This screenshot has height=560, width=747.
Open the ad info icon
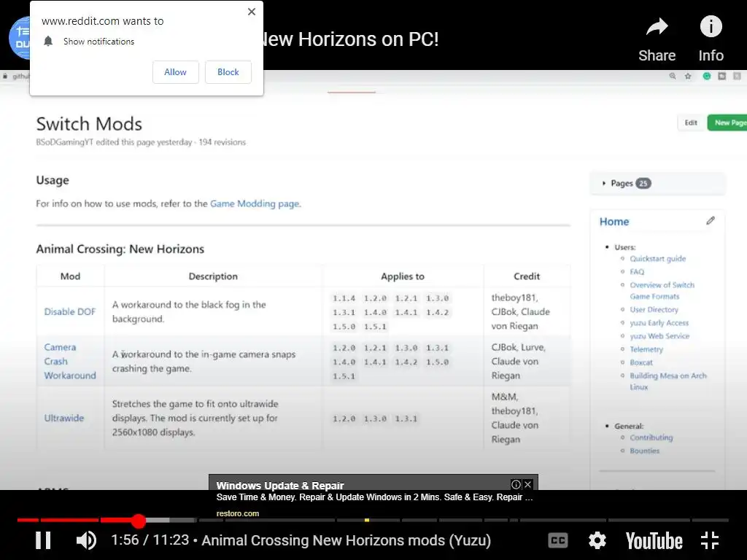pyautogui.click(x=516, y=484)
